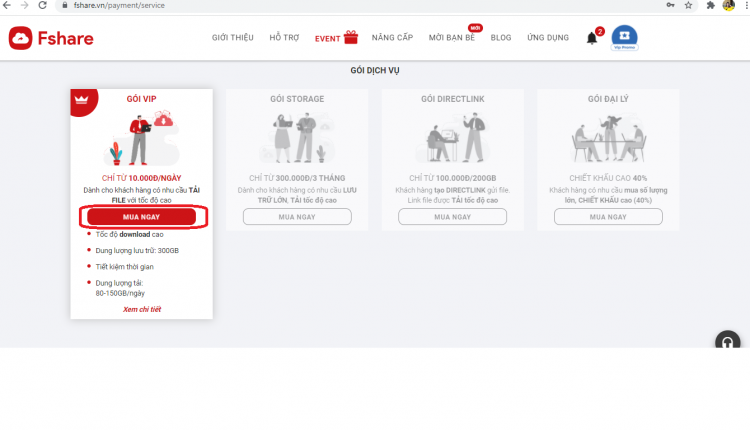Open the NÂNG CẤP menu item
The height and width of the screenshot is (430, 750).
tap(392, 37)
